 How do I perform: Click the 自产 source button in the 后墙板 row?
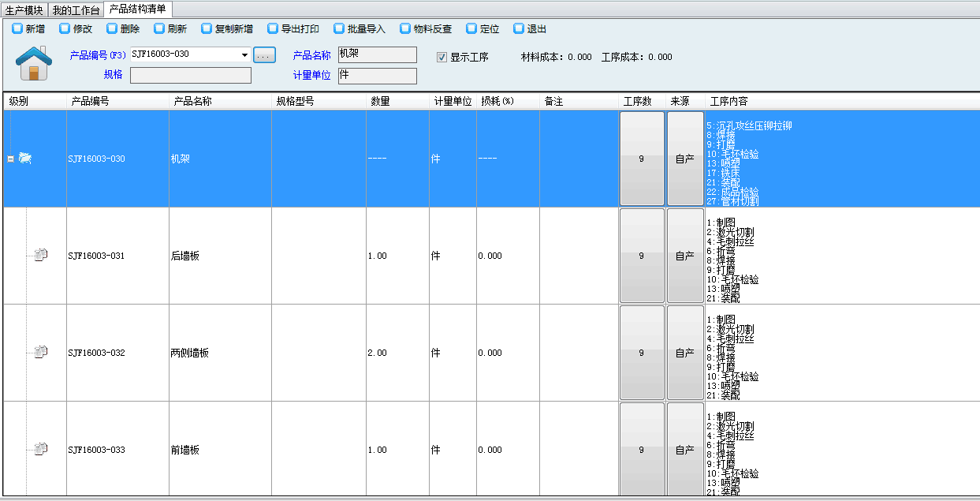click(x=685, y=256)
